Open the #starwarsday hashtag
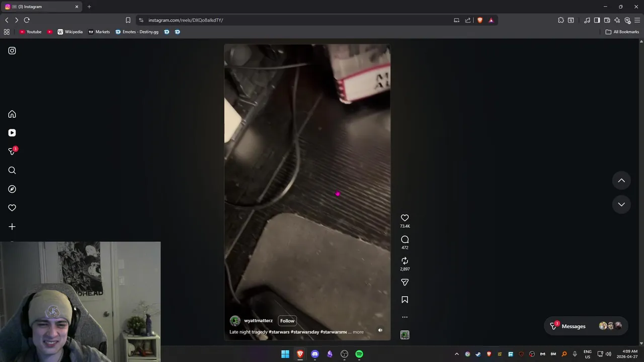The width and height of the screenshot is (644, 362). pos(305,332)
